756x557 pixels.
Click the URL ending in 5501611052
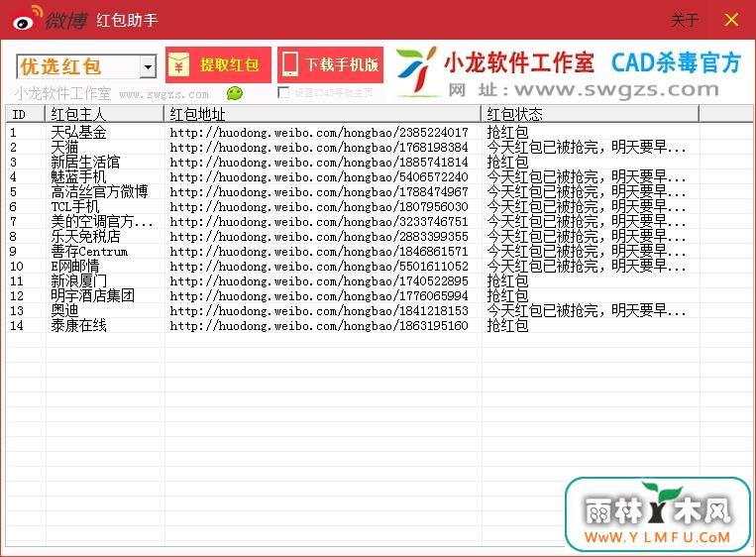(319, 267)
